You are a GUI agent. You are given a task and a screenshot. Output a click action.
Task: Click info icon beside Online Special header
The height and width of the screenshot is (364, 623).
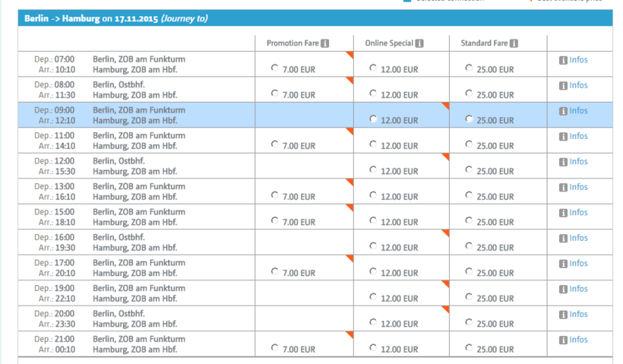point(419,43)
